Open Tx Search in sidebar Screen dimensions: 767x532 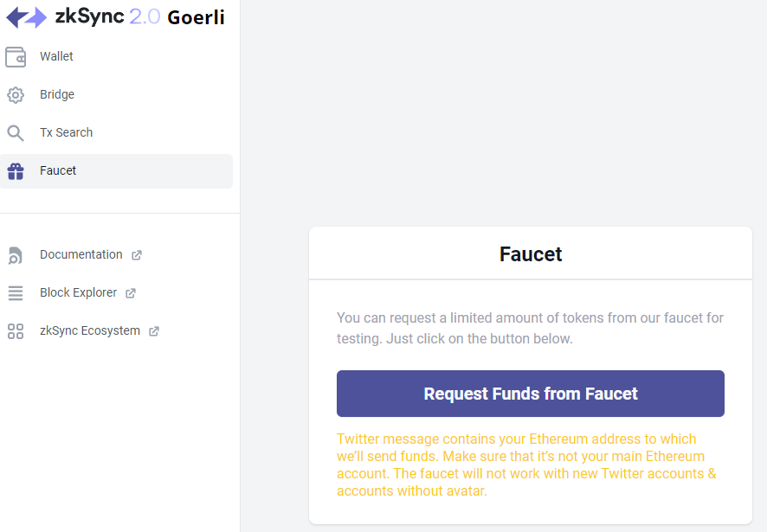116,133
